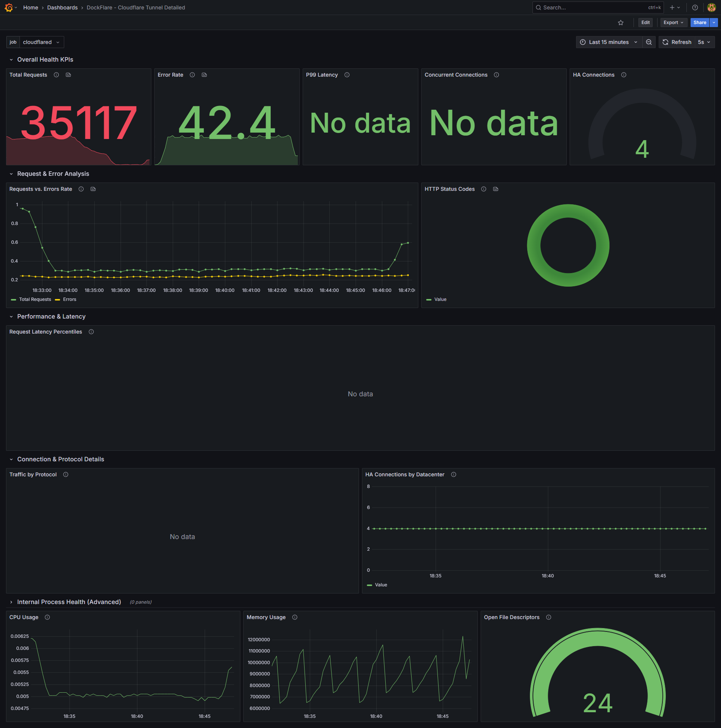Open the cloudflared job variable dropdown
This screenshot has height=728, width=721.
point(41,42)
